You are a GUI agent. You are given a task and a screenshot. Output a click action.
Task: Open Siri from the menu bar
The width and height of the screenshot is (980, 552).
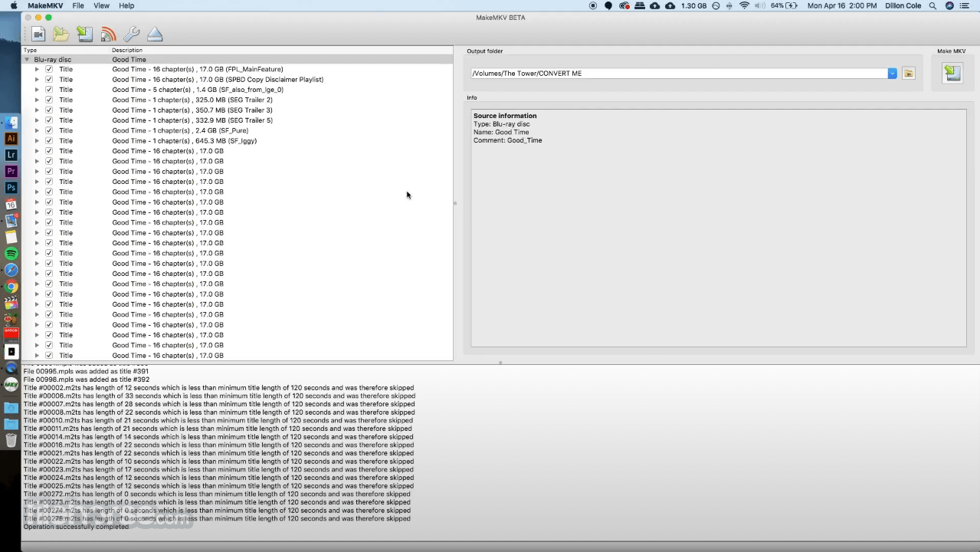tap(950, 5)
